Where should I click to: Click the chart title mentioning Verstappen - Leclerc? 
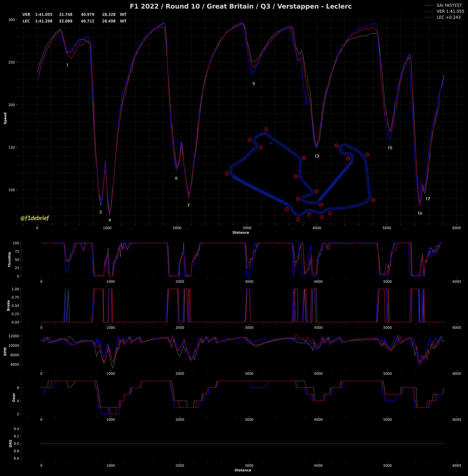(x=241, y=6)
